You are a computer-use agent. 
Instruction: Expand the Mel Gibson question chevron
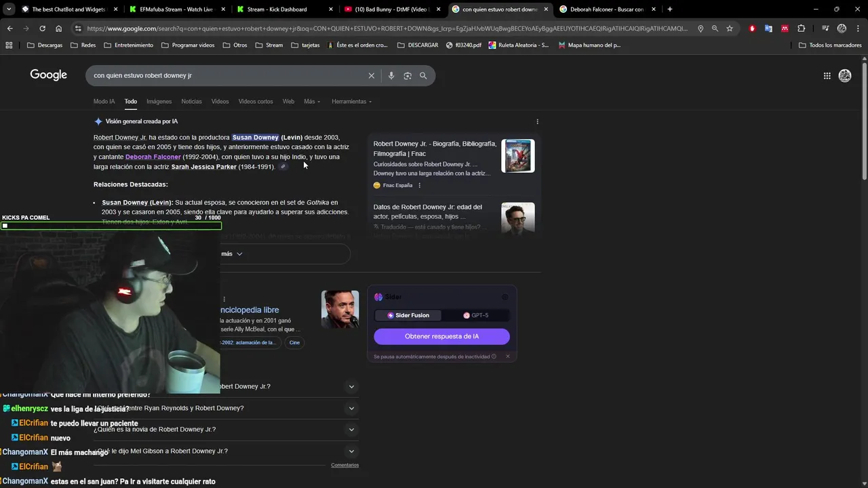pyautogui.click(x=351, y=451)
